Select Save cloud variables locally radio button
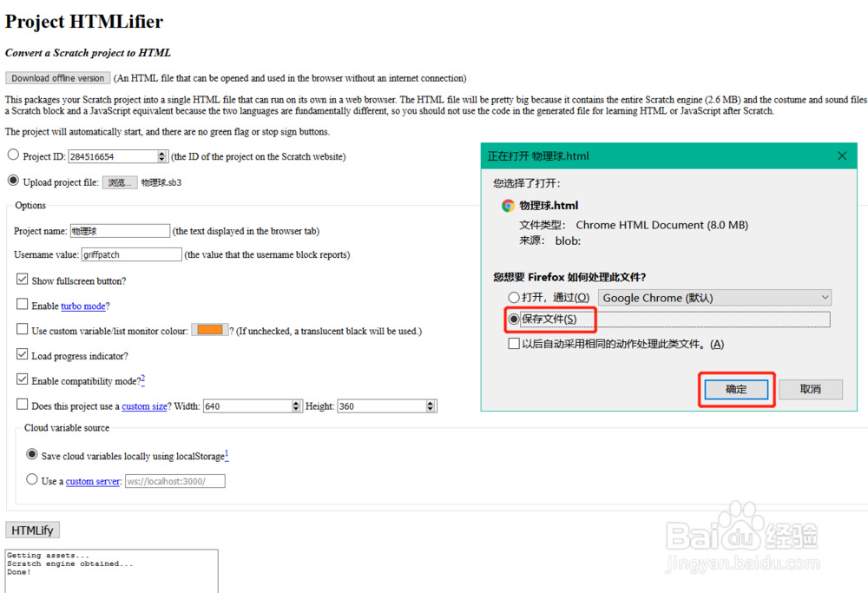868x593 pixels. point(32,454)
